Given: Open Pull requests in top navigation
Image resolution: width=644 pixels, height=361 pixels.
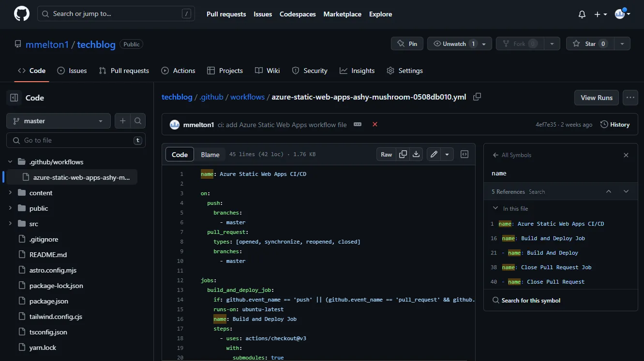Looking at the screenshot, I should (226, 14).
